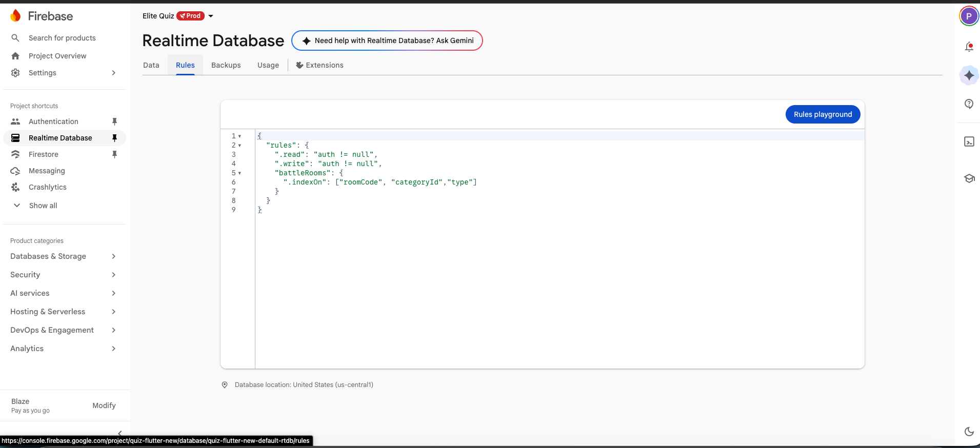This screenshot has height=448, width=980.
Task: Open Authentication from shortcuts
Action: [53, 121]
